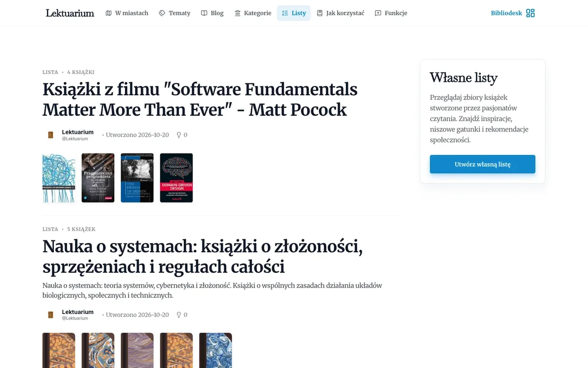This screenshot has width=588, height=368.
Task: Click the open book icon beside Blog
Action: pos(204,13)
